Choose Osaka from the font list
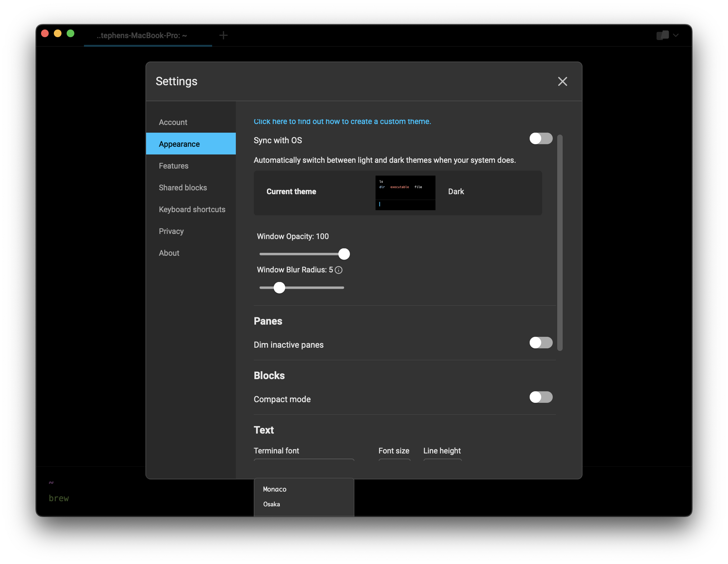The height and width of the screenshot is (564, 728). pos(304,504)
